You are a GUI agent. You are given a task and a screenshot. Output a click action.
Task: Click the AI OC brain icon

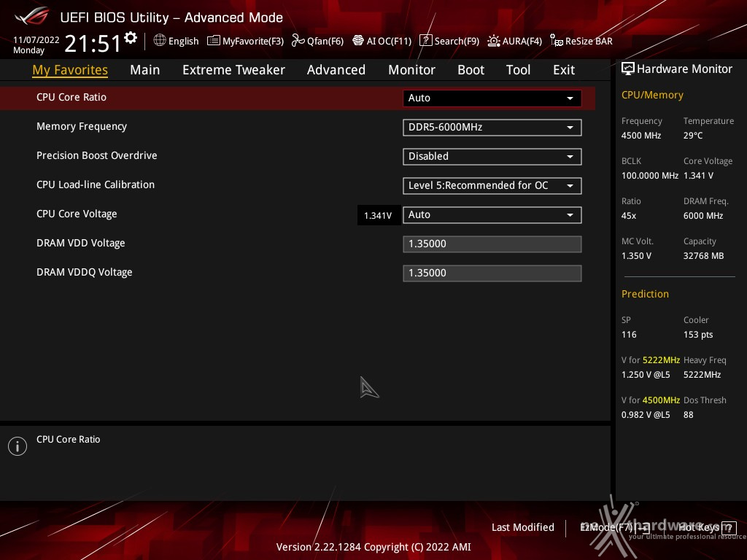(357, 41)
